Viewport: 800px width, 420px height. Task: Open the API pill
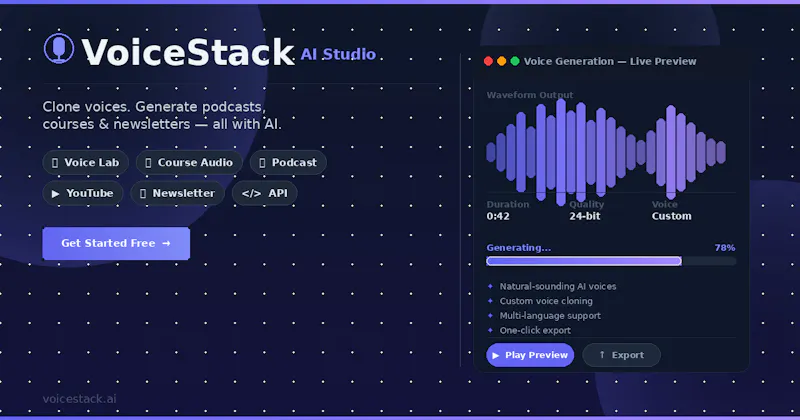pos(264,193)
